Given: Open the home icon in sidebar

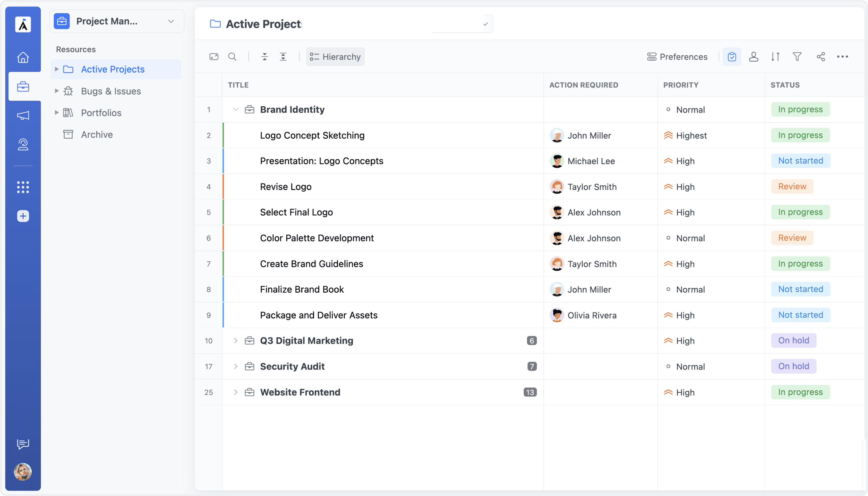Looking at the screenshot, I should [x=23, y=57].
